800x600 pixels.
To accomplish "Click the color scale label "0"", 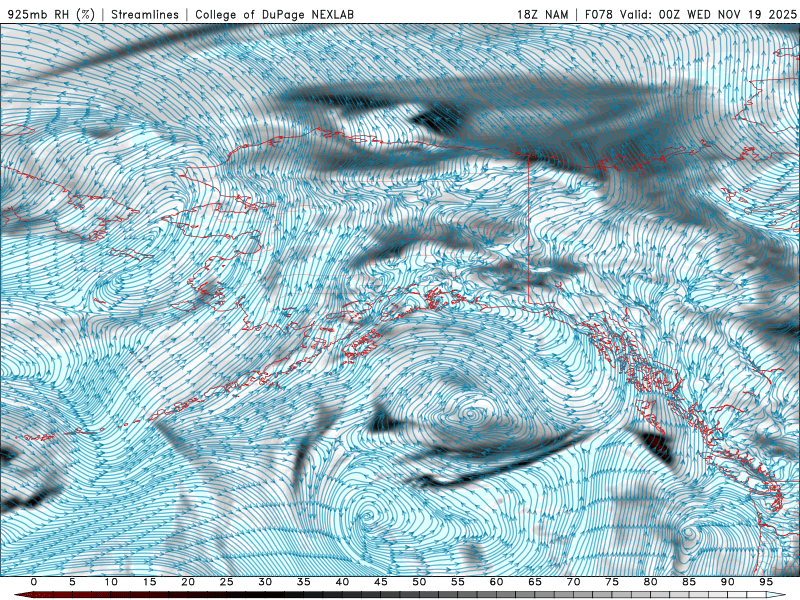I will click(34, 582).
